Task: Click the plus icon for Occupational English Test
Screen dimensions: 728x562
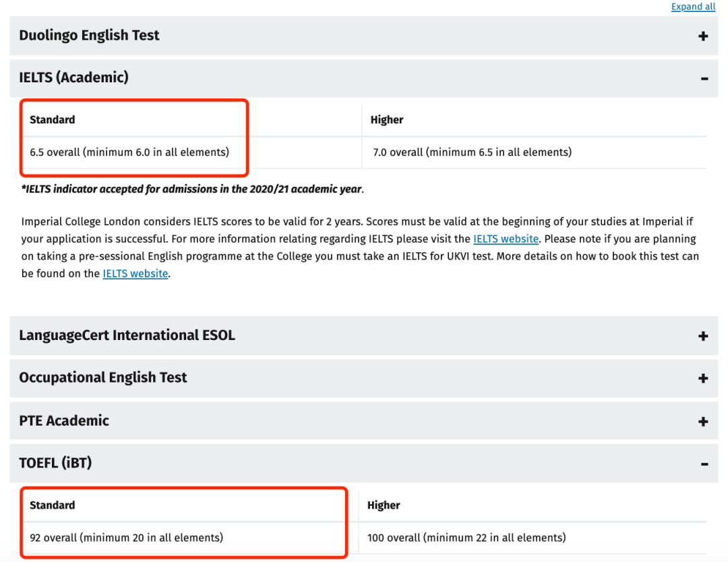Action: (703, 378)
